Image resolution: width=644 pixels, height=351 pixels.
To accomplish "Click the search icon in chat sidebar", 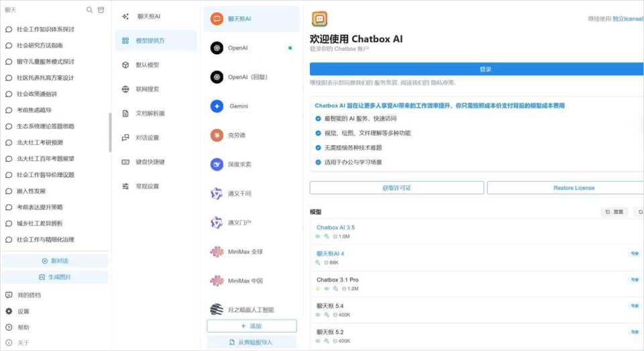I will [x=89, y=10].
